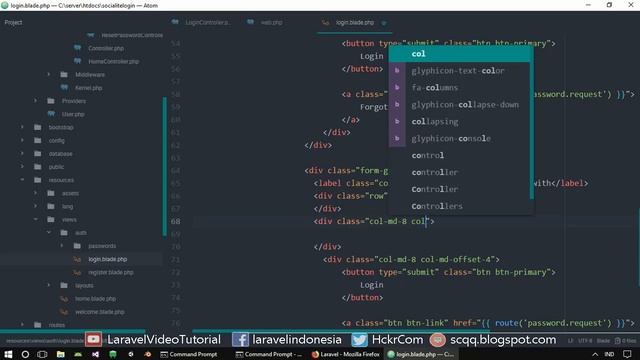Screen dimensions: 640x360
Task: Open Task View in the taskbar
Action: (x=42, y=354)
